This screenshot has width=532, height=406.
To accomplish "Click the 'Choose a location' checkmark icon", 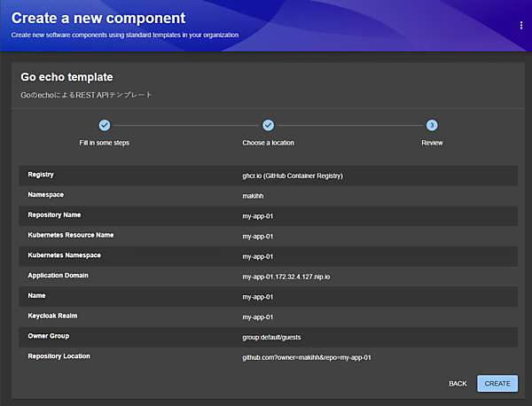I will pos(269,126).
